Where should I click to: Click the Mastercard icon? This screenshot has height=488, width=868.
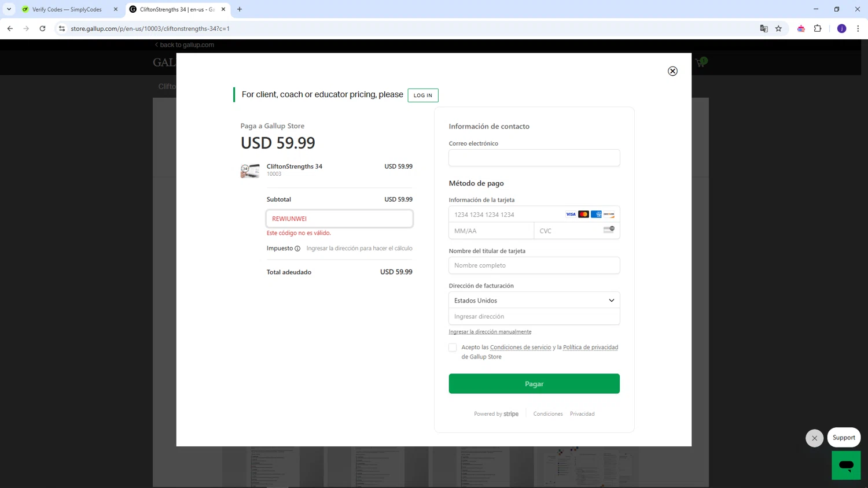click(x=583, y=215)
